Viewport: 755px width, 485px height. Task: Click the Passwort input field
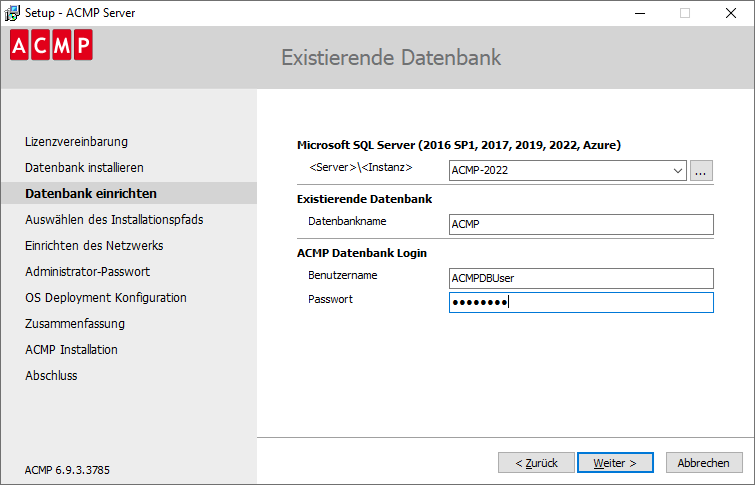[x=581, y=302]
